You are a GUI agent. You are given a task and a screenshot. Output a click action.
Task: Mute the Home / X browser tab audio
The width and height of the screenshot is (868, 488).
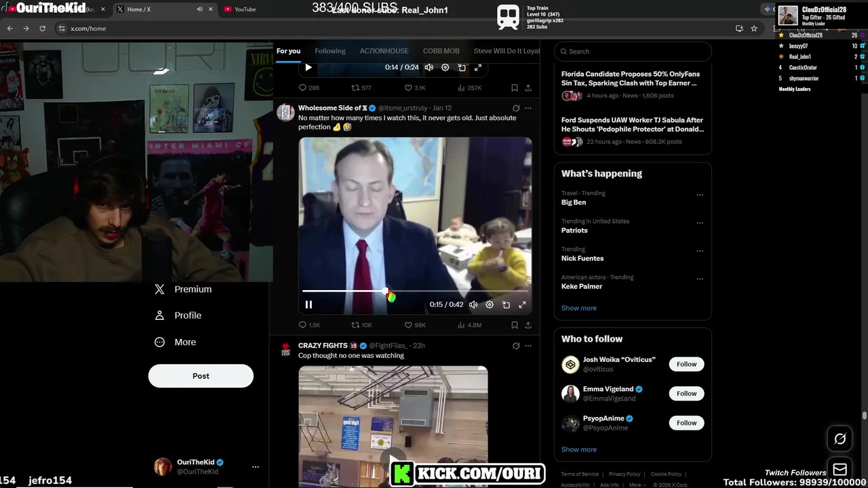(x=199, y=9)
